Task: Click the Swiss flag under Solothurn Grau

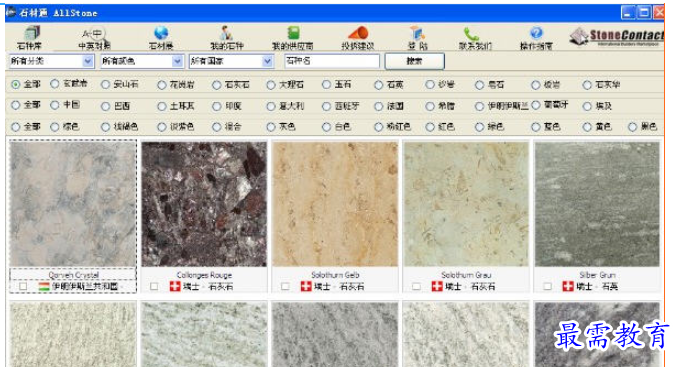Action: (437, 286)
